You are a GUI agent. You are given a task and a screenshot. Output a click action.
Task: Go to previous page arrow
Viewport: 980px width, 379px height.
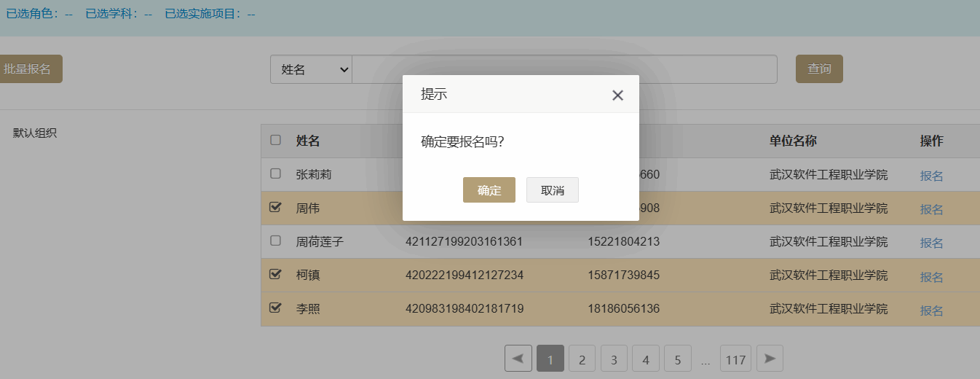coord(518,359)
